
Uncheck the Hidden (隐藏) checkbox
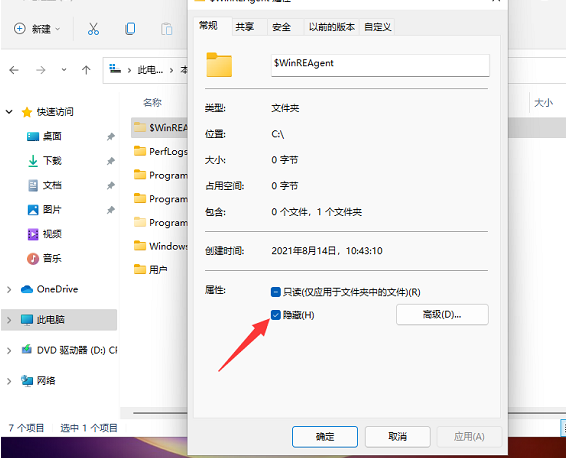click(275, 315)
